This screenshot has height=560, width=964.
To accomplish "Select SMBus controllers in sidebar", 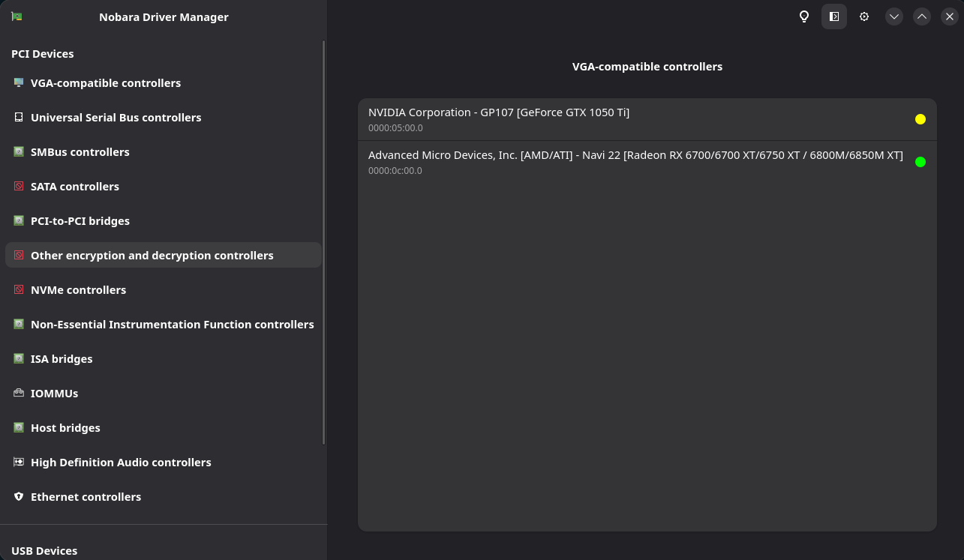I will coord(80,152).
